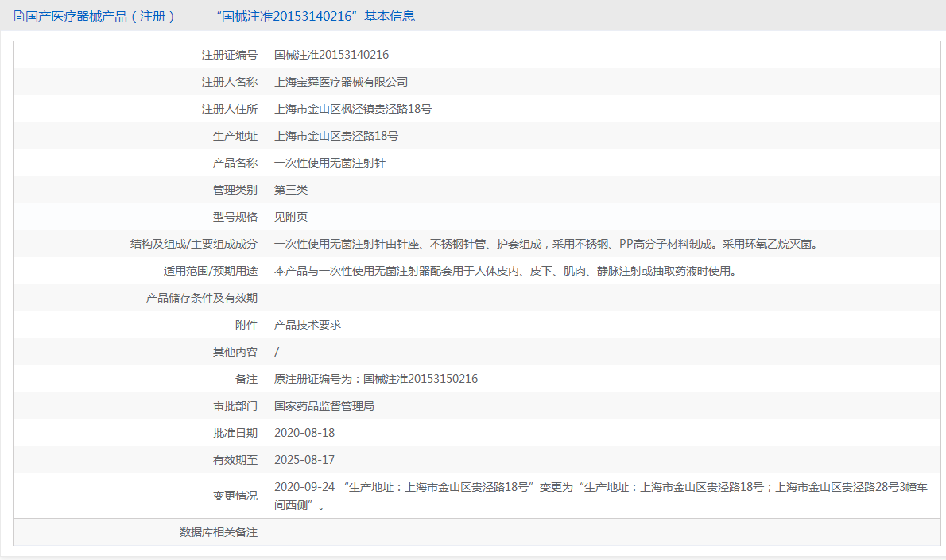The height and width of the screenshot is (560, 946).
Task: Click the 注册证编号 row label
Action: [229, 55]
